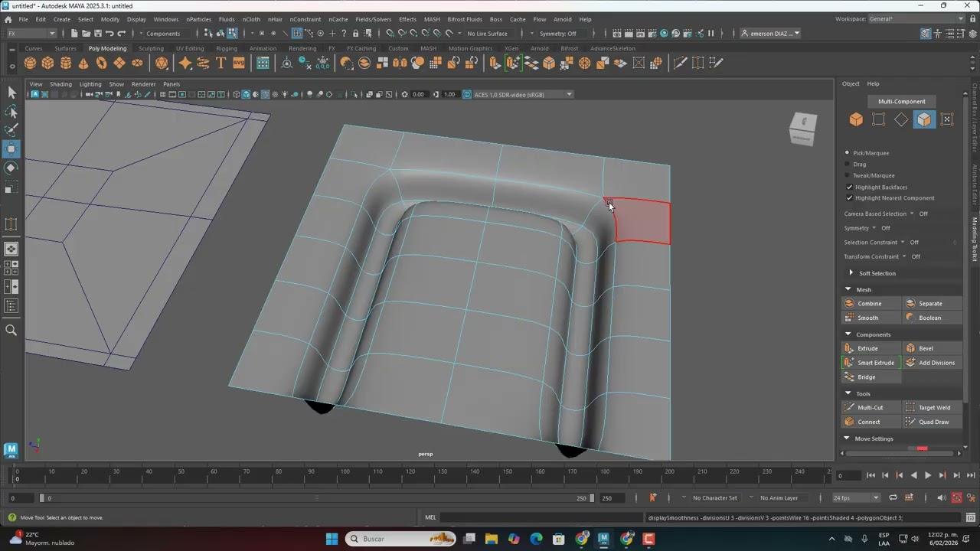Switch to object selection mode in Modeling Toolkit
The width and height of the screenshot is (980, 551).
(856, 119)
